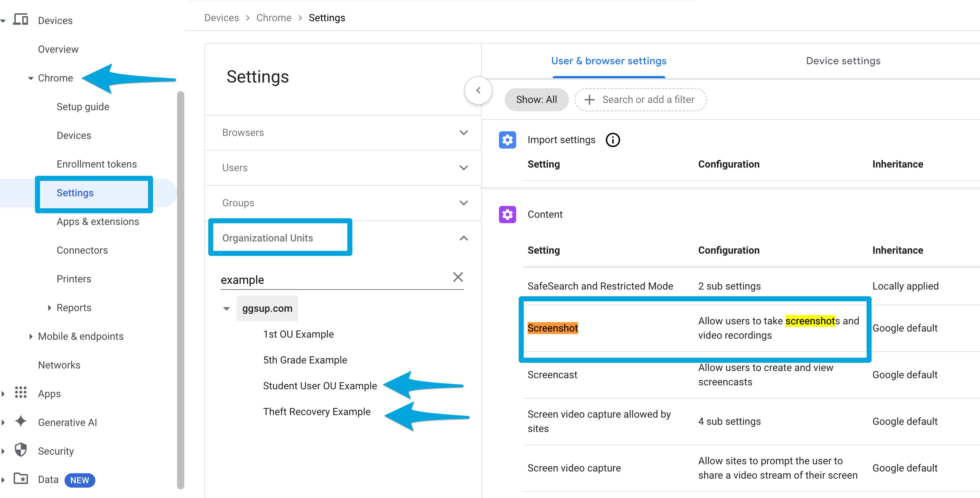Expand Mobile & endpoints arrow
Screen dimensions: 980x498
[31, 336]
